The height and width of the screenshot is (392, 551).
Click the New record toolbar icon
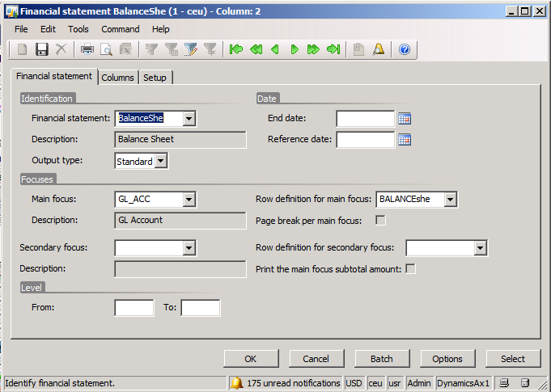[x=23, y=49]
